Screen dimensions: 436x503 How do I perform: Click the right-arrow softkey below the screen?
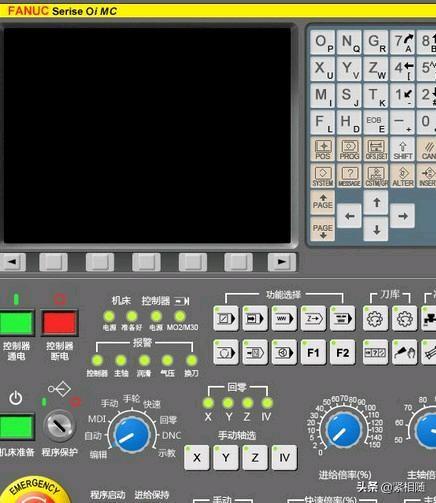(x=282, y=262)
